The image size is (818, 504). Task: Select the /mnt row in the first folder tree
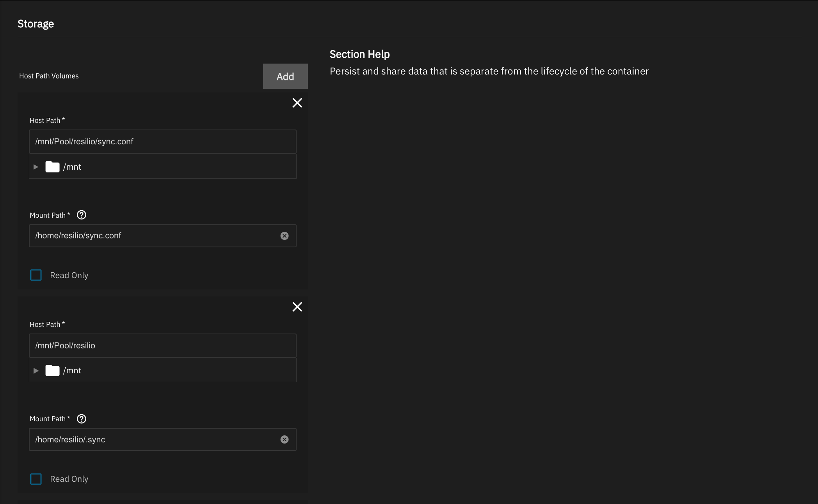click(117, 167)
